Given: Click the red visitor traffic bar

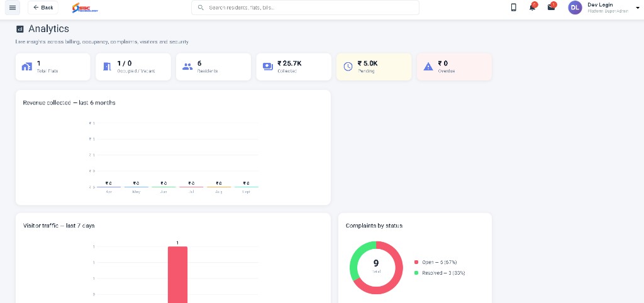Looking at the screenshot, I should pyautogui.click(x=177, y=274).
